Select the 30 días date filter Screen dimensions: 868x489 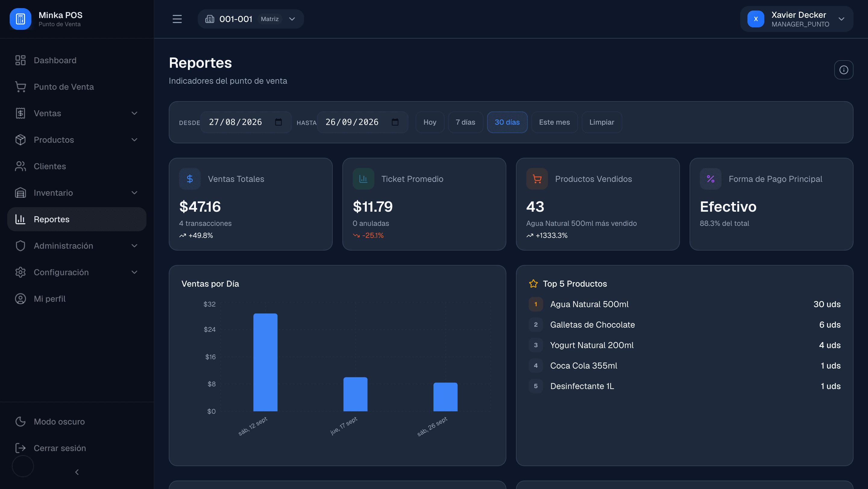pos(507,122)
